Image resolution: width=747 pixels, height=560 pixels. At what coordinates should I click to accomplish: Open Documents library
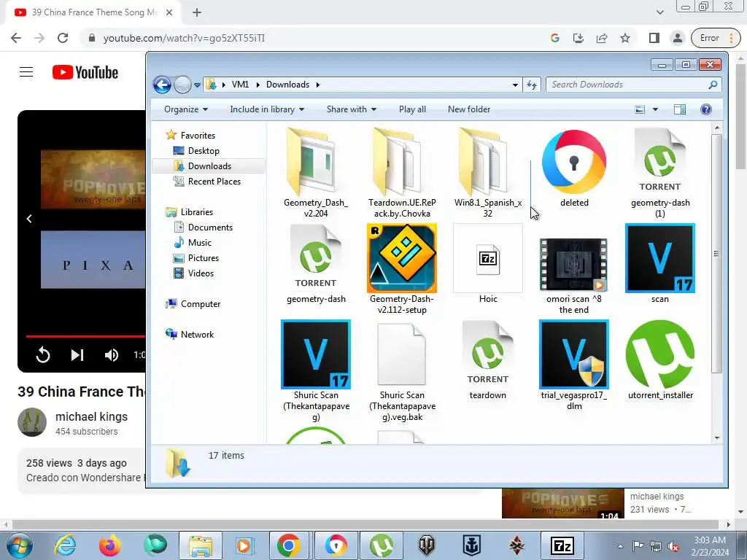click(x=210, y=227)
